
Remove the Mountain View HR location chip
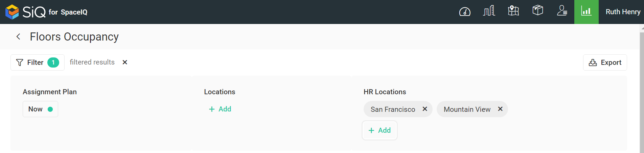pyautogui.click(x=500, y=109)
